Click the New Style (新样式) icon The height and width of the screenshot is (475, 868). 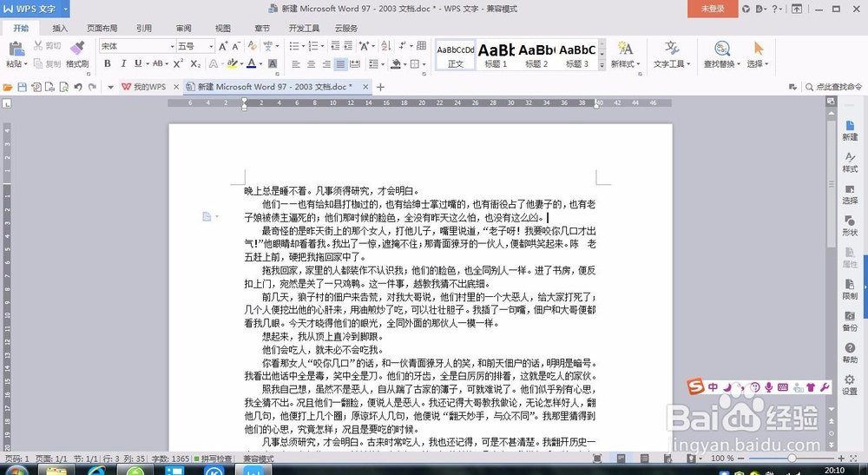(x=625, y=48)
